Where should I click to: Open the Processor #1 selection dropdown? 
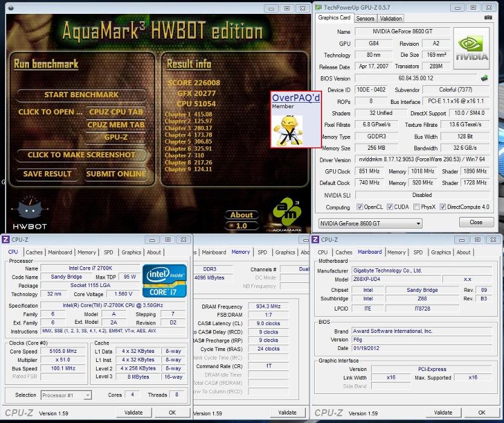point(66,395)
